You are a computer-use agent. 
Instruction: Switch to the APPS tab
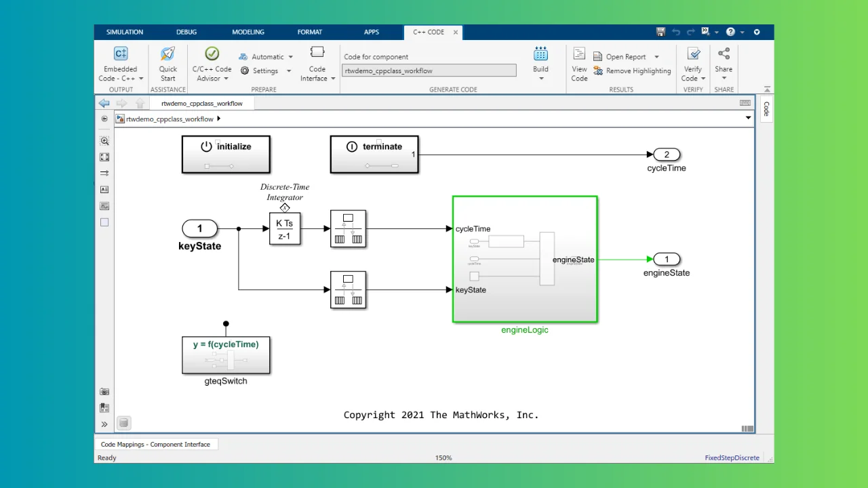(x=372, y=32)
